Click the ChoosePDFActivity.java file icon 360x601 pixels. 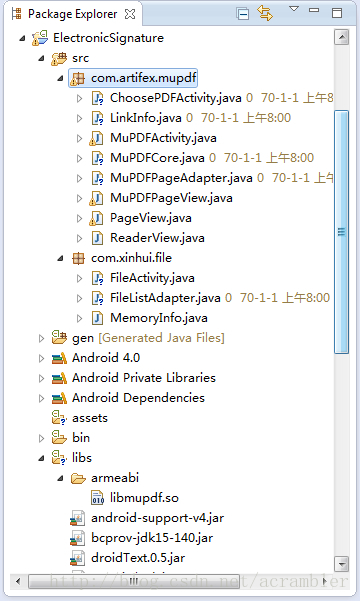(97, 99)
